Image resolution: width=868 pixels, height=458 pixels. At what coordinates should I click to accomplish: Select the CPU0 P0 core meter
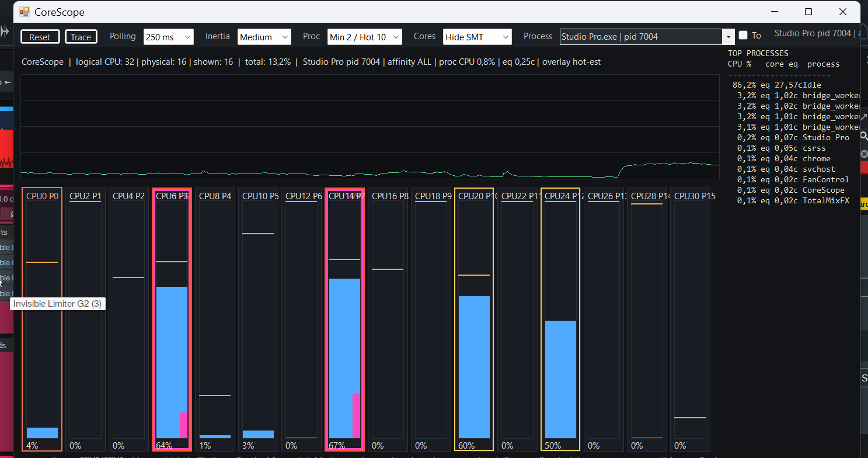42,320
